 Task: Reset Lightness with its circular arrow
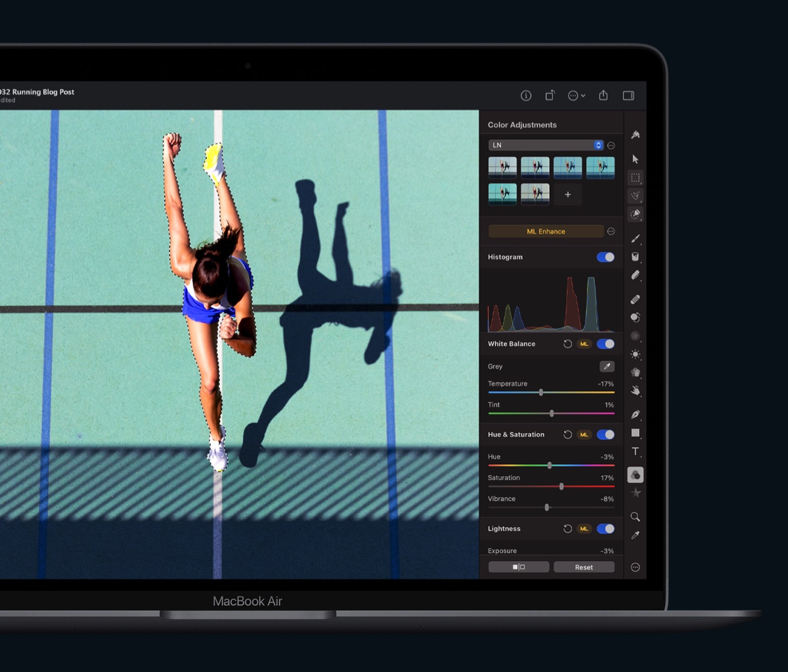pos(567,528)
